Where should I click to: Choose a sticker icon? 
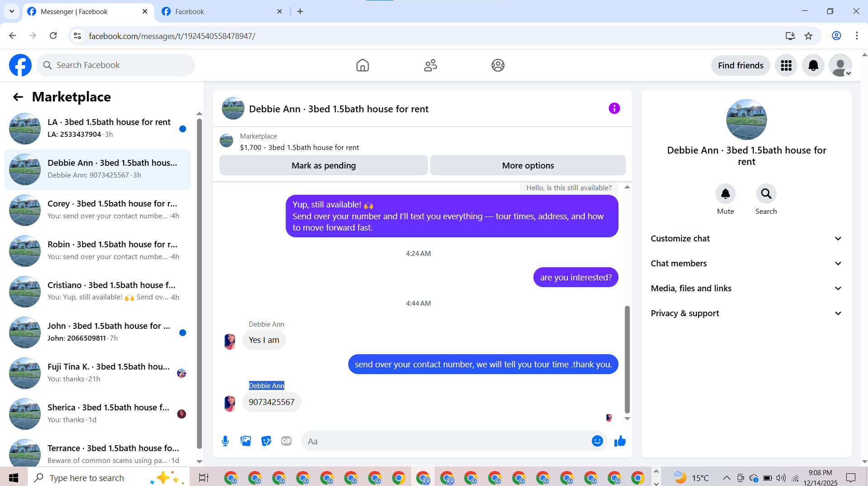(x=266, y=441)
